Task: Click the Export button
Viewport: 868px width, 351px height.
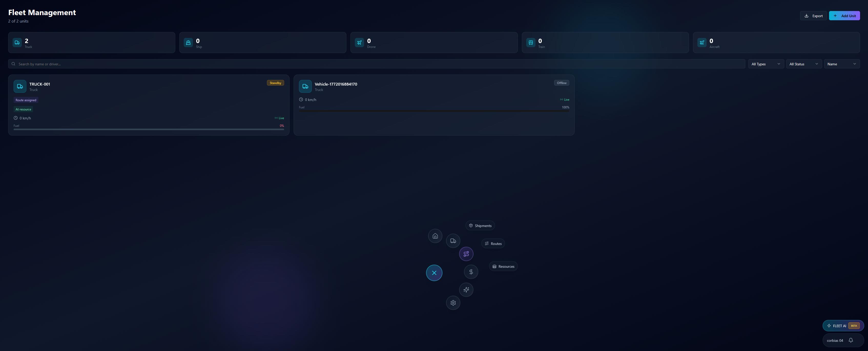Action: click(813, 15)
